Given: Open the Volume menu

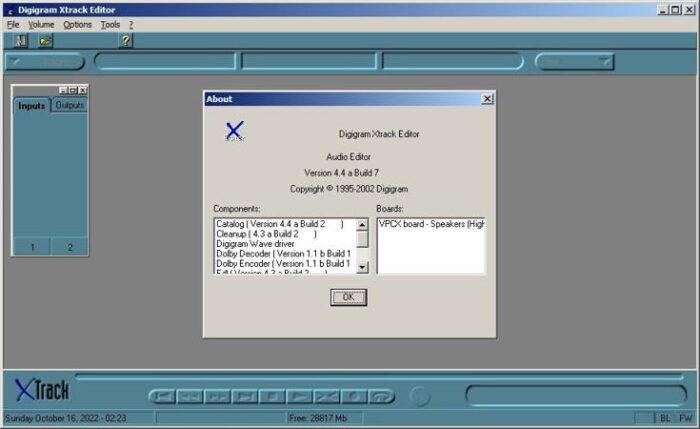Looking at the screenshot, I should (x=41, y=24).
